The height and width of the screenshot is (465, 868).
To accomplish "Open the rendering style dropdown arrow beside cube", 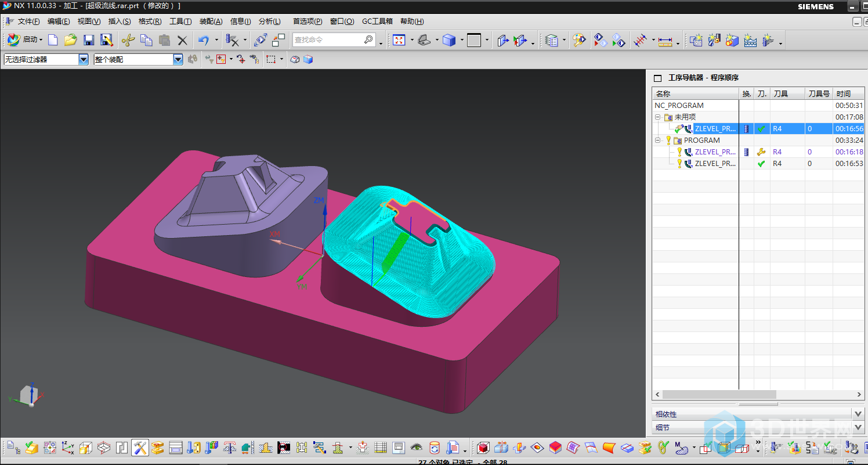I will 462,40.
